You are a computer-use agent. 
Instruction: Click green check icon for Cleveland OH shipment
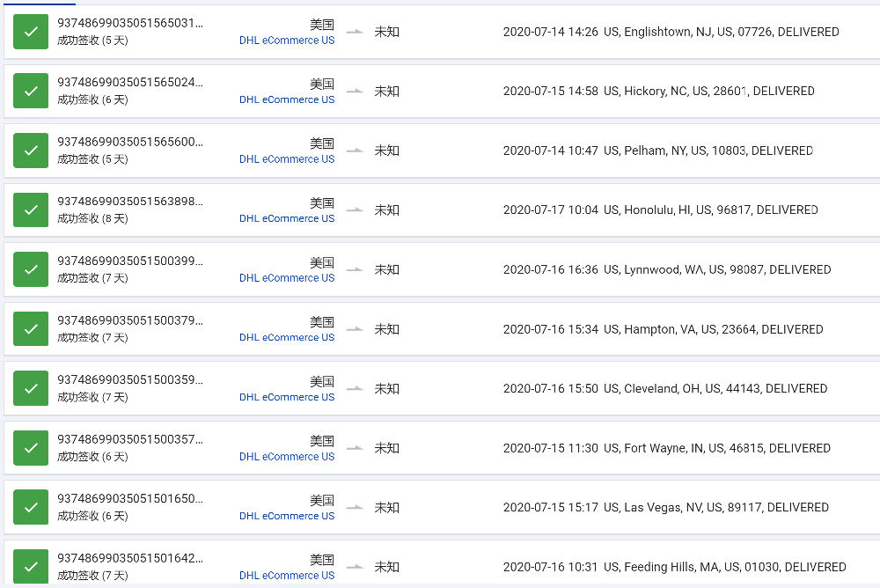(x=31, y=389)
